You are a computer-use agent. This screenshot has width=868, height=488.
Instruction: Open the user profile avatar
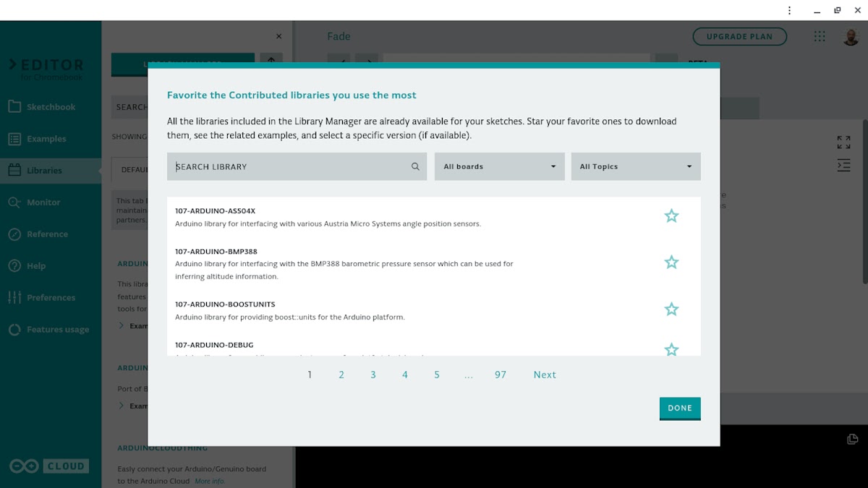click(851, 37)
